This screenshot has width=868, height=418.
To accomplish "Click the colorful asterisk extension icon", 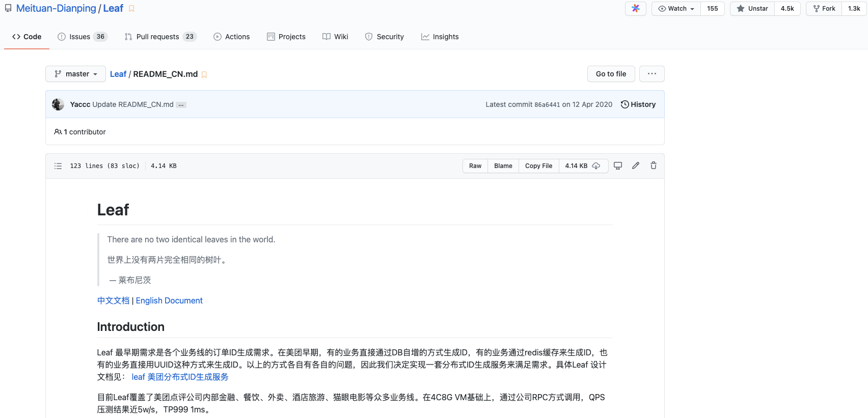I will coord(636,9).
